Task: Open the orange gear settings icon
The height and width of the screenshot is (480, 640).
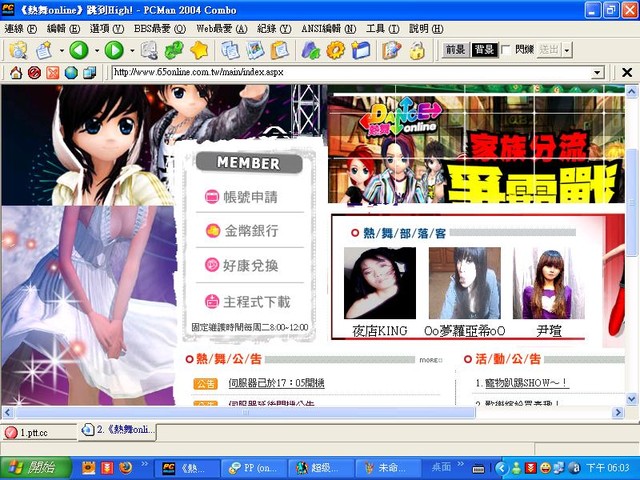Action: [336, 51]
